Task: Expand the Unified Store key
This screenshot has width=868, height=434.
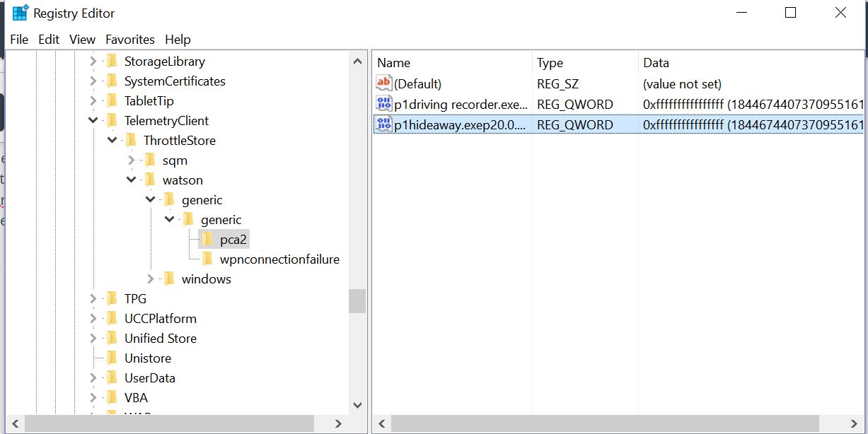Action: [x=93, y=339]
